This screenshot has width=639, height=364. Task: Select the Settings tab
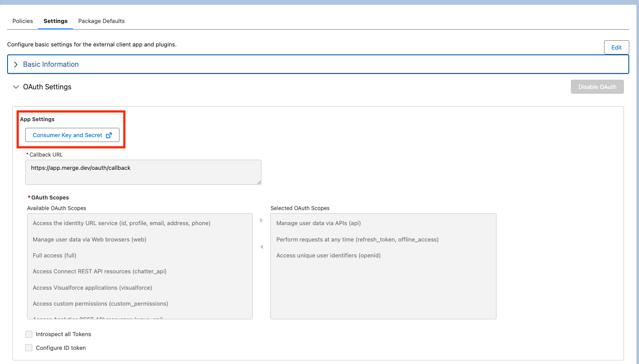click(x=55, y=21)
